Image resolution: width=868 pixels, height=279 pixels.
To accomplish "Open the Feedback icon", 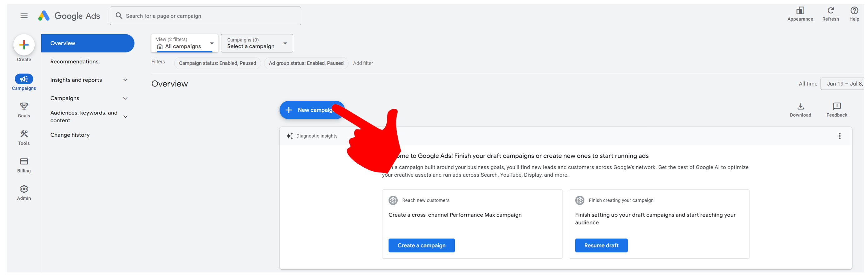I will pyautogui.click(x=836, y=107).
